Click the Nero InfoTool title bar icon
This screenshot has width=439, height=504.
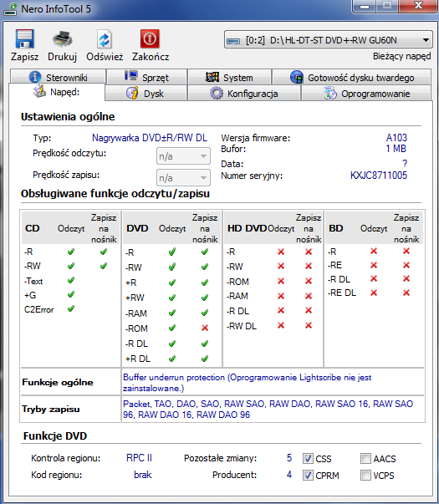[11, 9]
